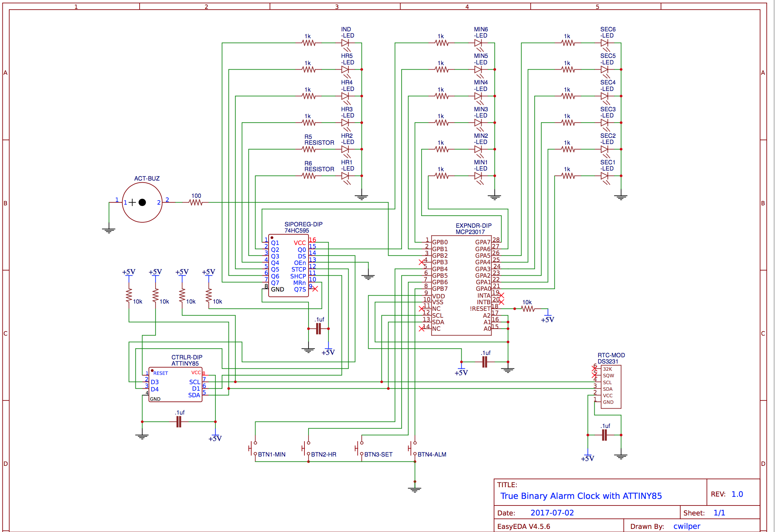This screenshot has height=532, width=775.
Task: Click the 100 ohm resistor beside buzzer
Action: coord(196,203)
